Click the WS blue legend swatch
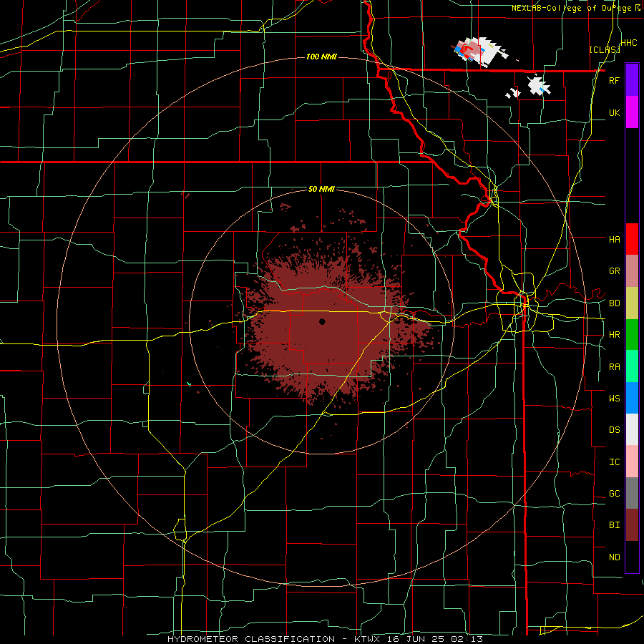Viewport: 644px width, 644px height. [x=632, y=398]
